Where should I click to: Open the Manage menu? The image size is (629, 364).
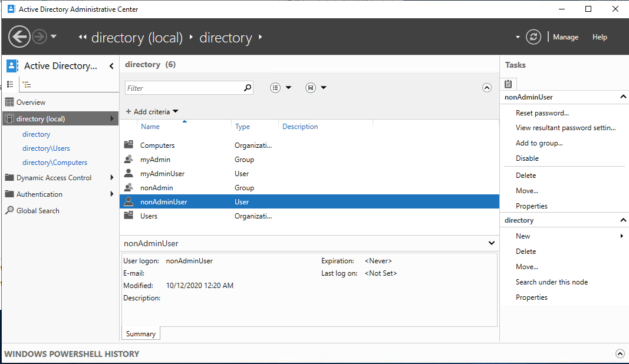click(x=565, y=37)
